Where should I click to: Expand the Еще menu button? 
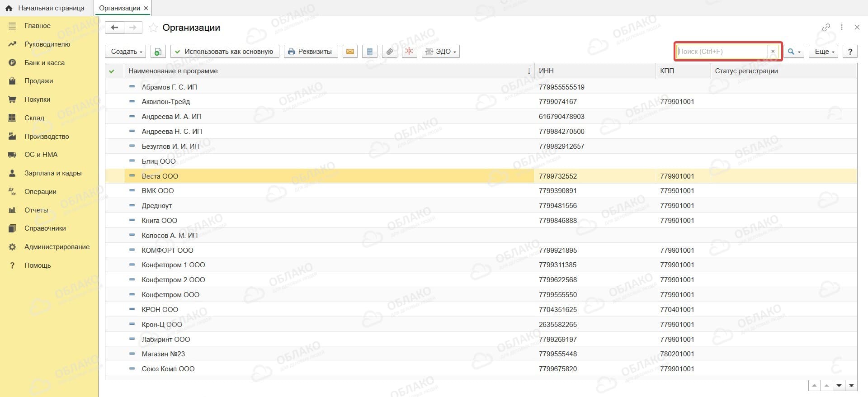(824, 52)
